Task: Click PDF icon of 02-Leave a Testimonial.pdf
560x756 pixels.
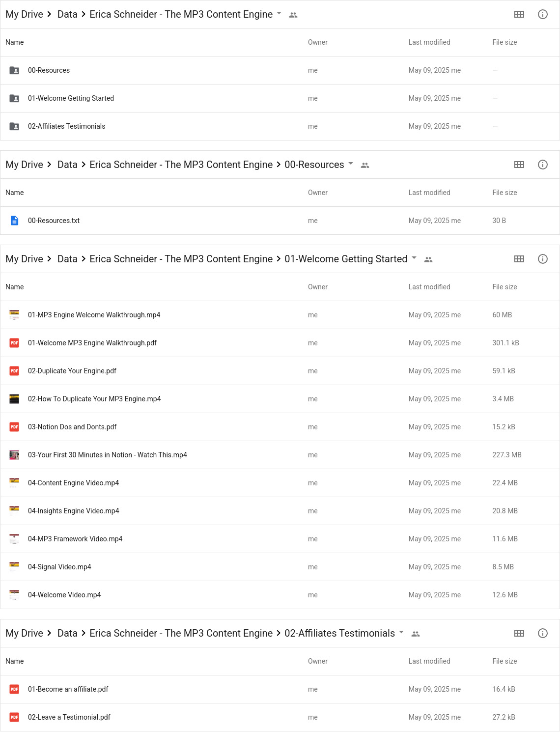Action: click(x=15, y=717)
